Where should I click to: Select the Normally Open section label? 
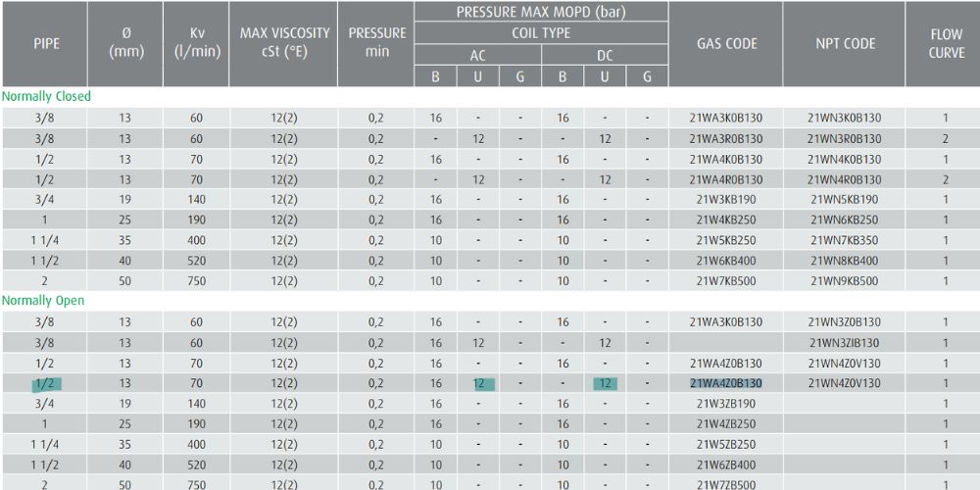tap(43, 301)
